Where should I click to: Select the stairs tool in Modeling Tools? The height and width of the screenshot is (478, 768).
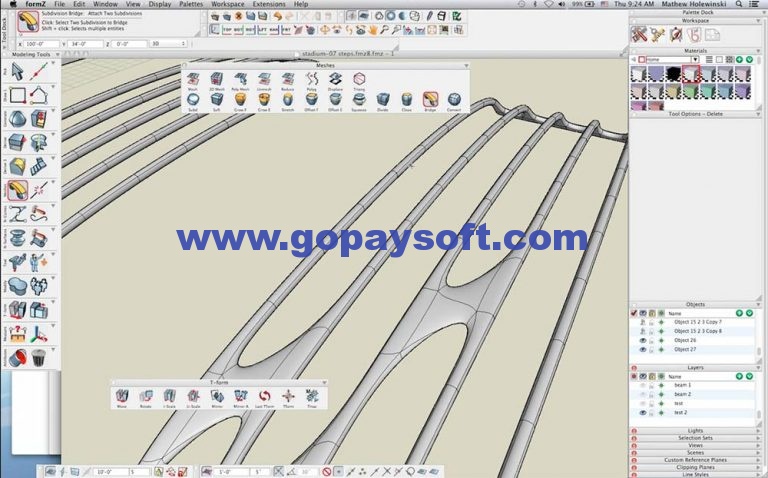pyautogui.click(x=39, y=167)
